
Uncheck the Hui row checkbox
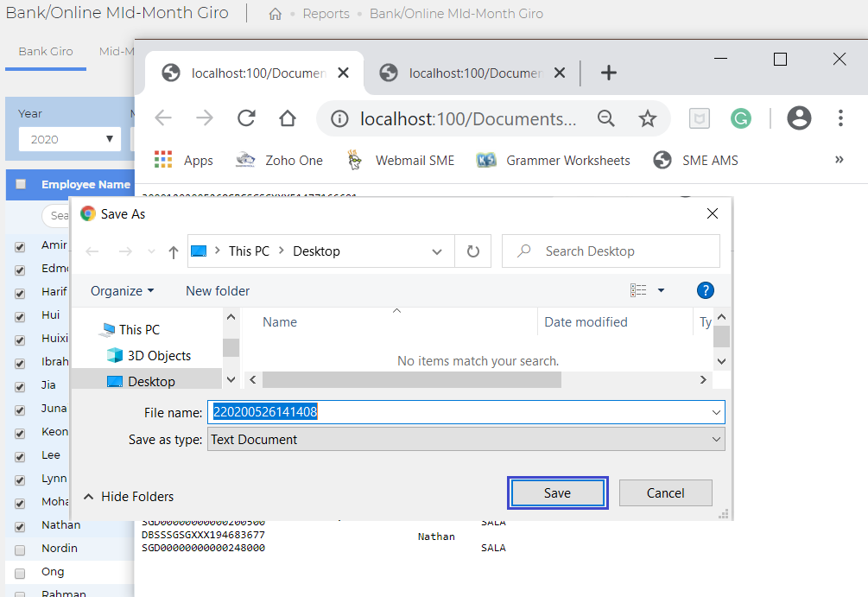coord(20,317)
